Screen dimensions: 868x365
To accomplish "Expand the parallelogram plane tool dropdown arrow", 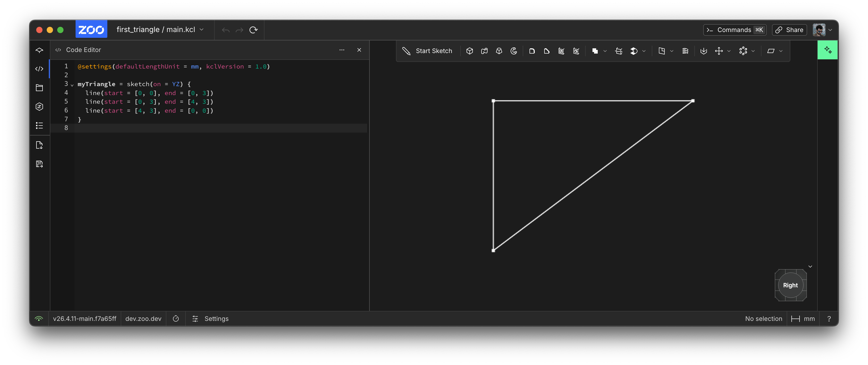I will 781,51.
